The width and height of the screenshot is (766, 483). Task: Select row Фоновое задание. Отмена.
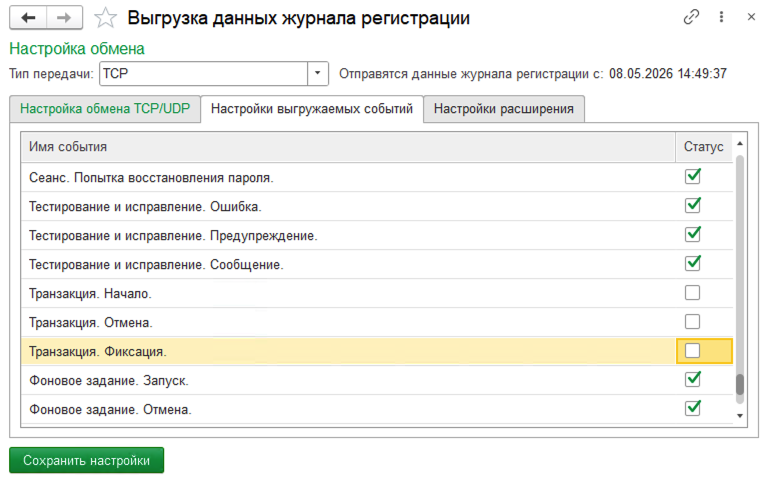[377, 409]
